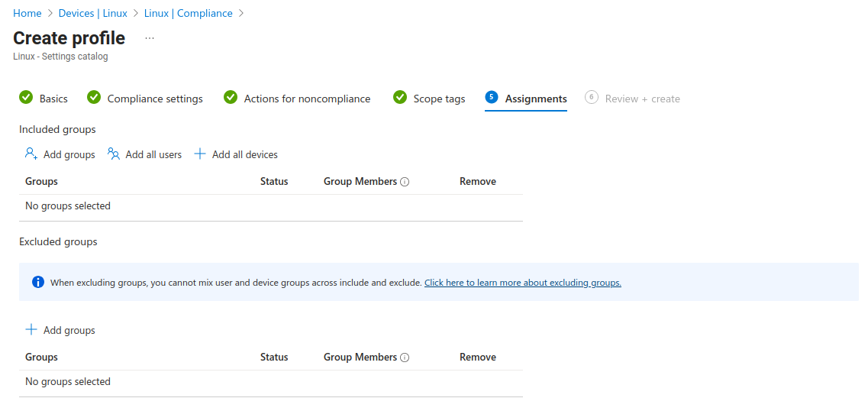The image size is (868, 411).
Task: Click the plus icon under Excluded groups
Action: tap(31, 329)
